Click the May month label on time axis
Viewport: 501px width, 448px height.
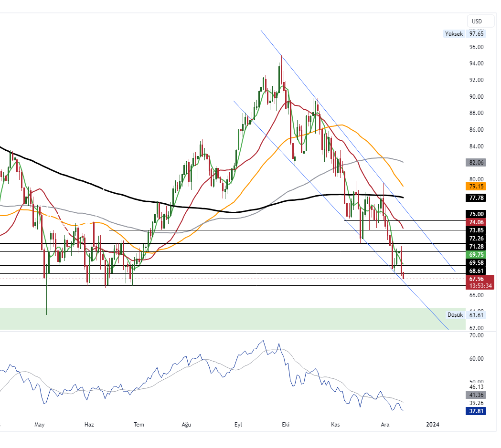pyautogui.click(x=40, y=424)
